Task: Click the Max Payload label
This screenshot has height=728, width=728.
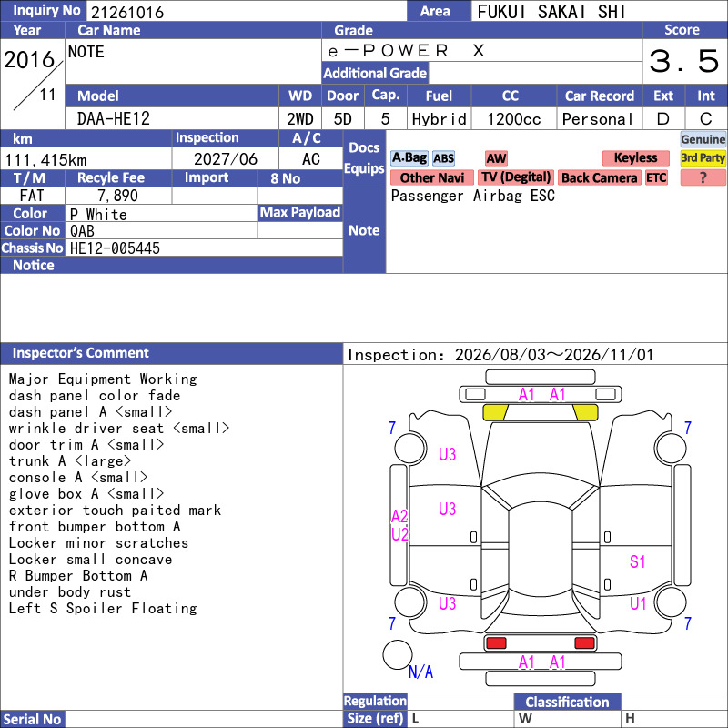Action: (x=300, y=213)
